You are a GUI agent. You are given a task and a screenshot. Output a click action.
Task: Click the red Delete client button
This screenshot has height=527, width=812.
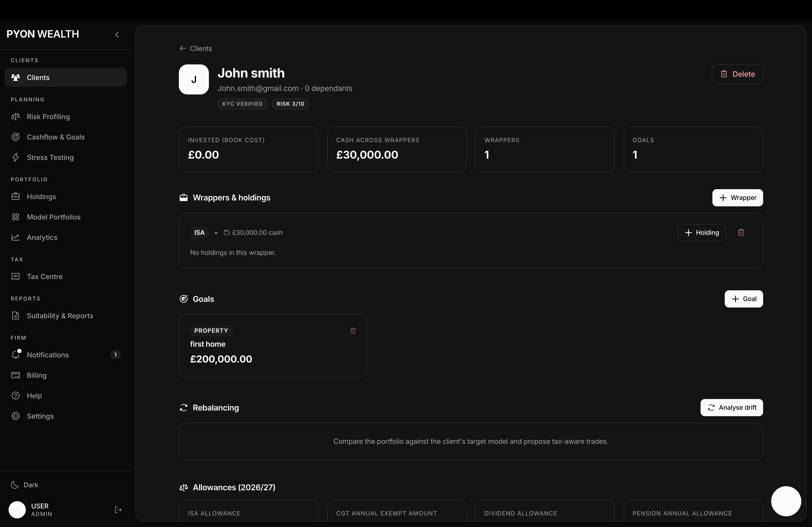coord(737,74)
